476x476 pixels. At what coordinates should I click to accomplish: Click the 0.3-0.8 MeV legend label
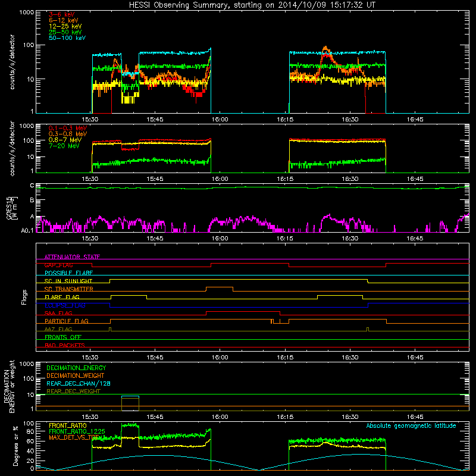[x=68, y=134]
